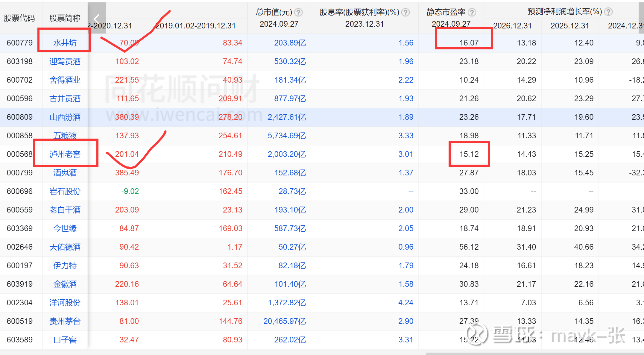Click 2025 growth forecast 40.66
644x355 pixels.
[x=584, y=247]
